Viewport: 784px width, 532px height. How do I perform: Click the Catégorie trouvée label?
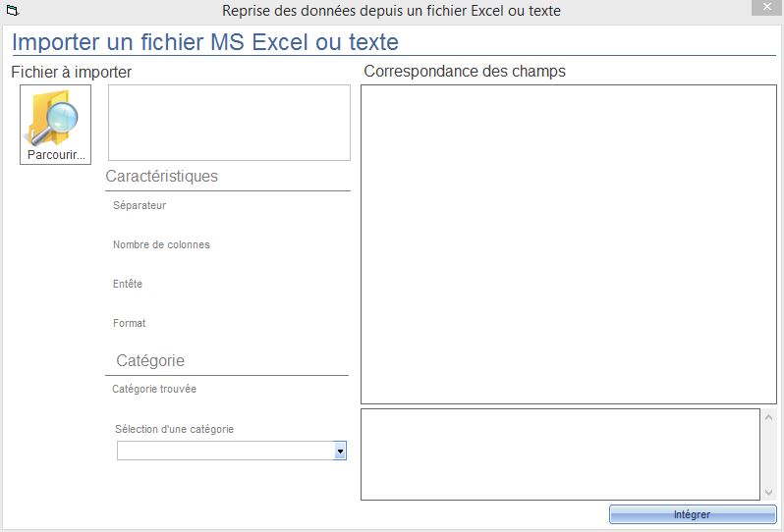click(154, 389)
